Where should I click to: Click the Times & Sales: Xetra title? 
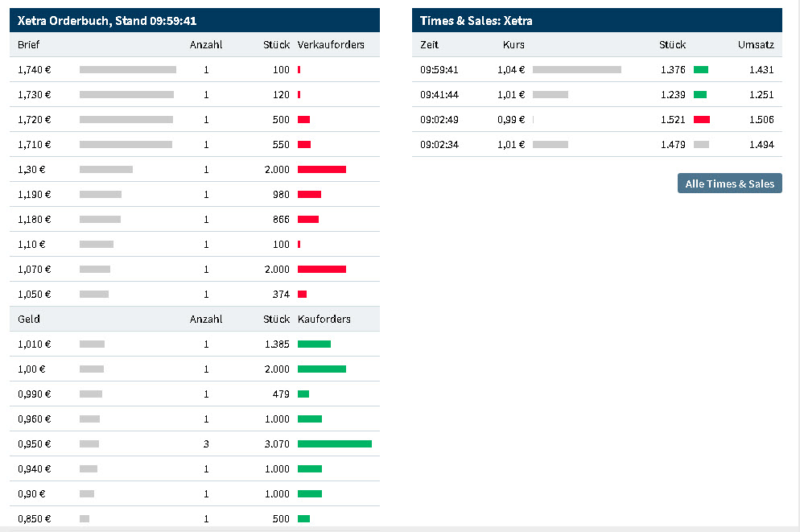pos(476,20)
